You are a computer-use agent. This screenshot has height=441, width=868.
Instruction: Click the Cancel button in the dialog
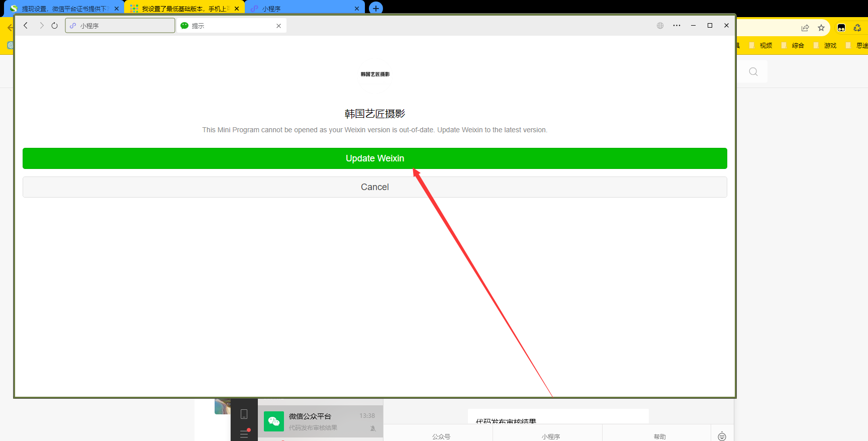point(375,187)
